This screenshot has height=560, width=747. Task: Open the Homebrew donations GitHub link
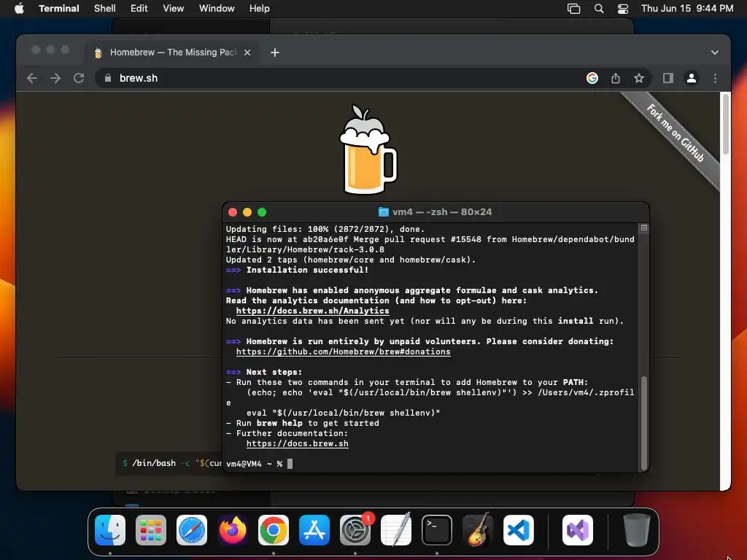point(343,352)
